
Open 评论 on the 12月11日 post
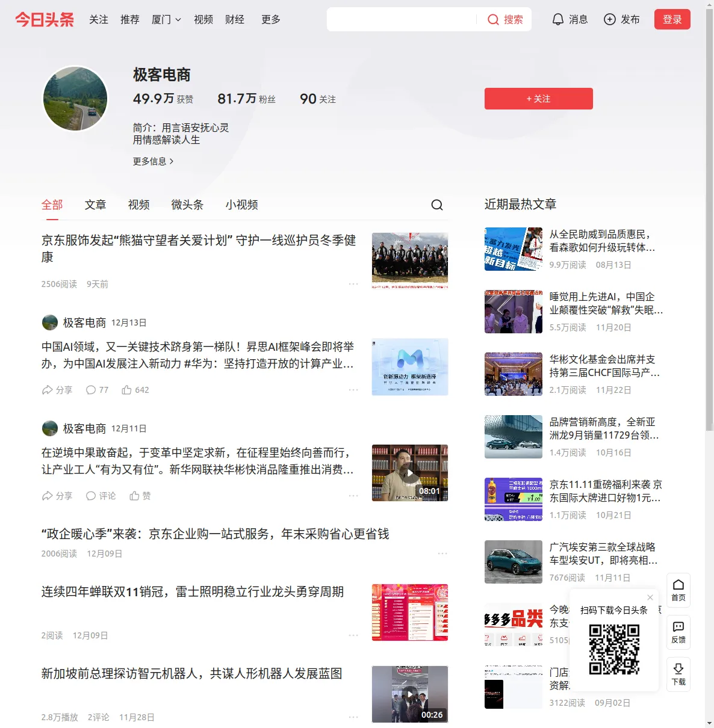[101, 496]
